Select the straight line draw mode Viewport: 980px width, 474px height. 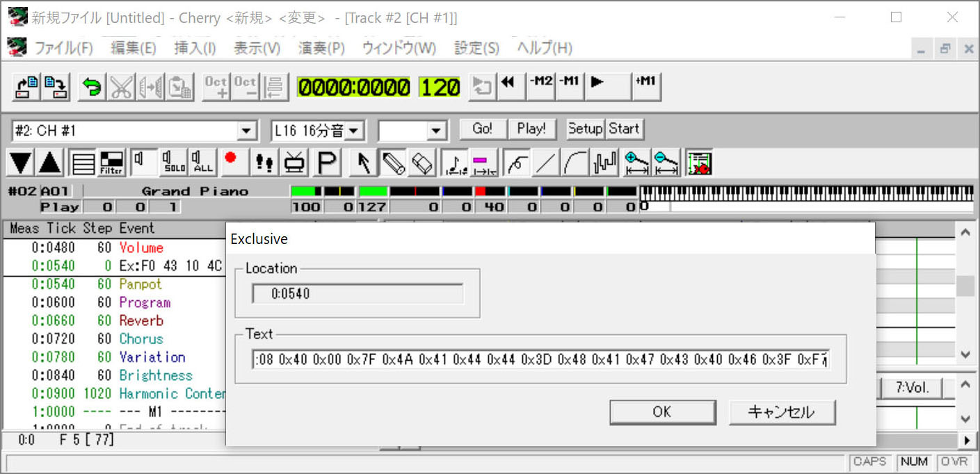(546, 163)
